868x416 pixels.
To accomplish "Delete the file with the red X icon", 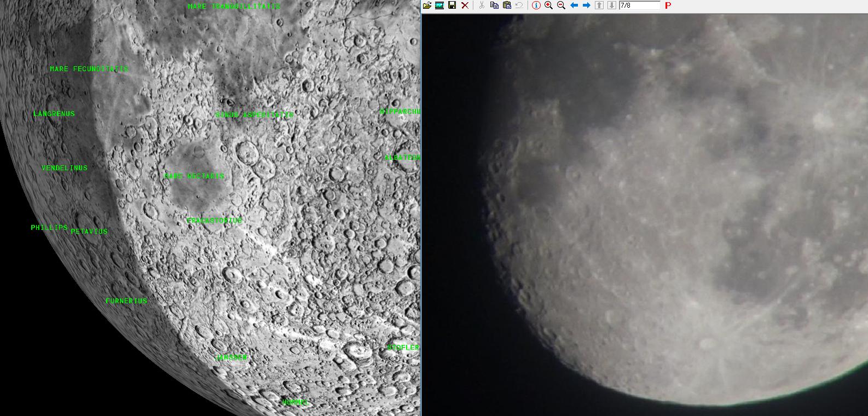I will [x=465, y=5].
